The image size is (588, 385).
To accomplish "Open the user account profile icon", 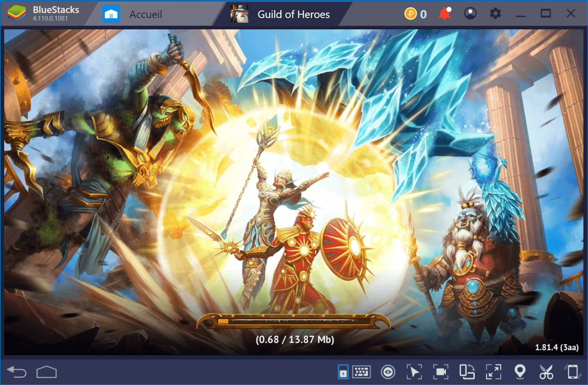I will pos(470,14).
